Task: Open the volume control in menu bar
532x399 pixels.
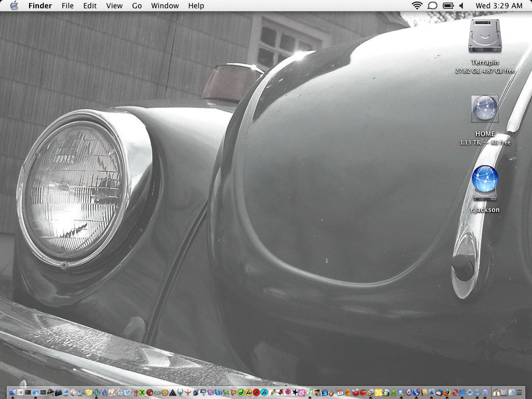Action: point(461,5)
